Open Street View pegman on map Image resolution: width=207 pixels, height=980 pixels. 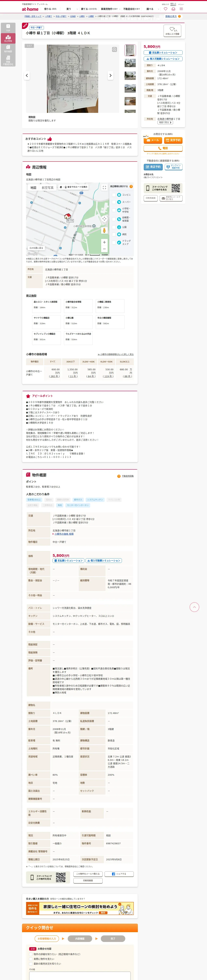pos(104,230)
